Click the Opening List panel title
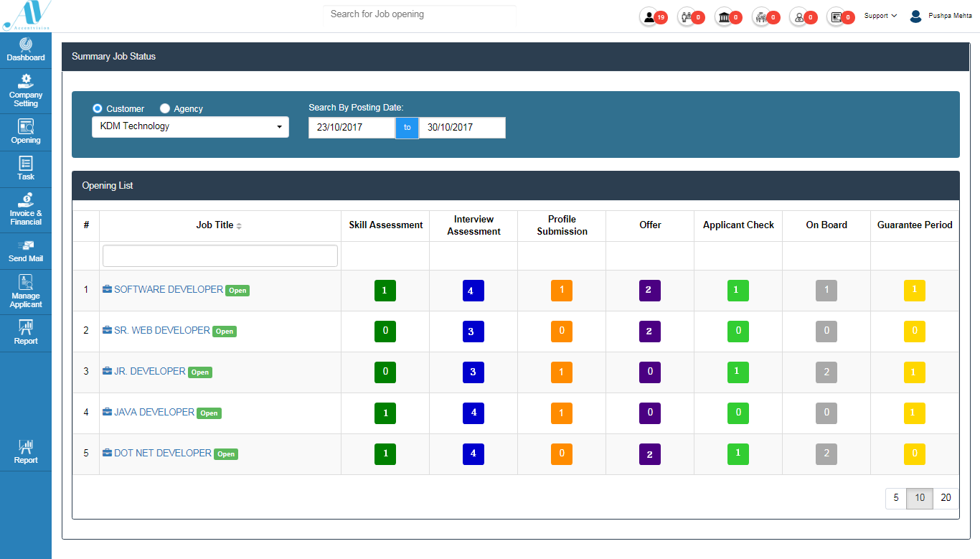Image resolution: width=980 pixels, height=559 pixels. [108, 186]
